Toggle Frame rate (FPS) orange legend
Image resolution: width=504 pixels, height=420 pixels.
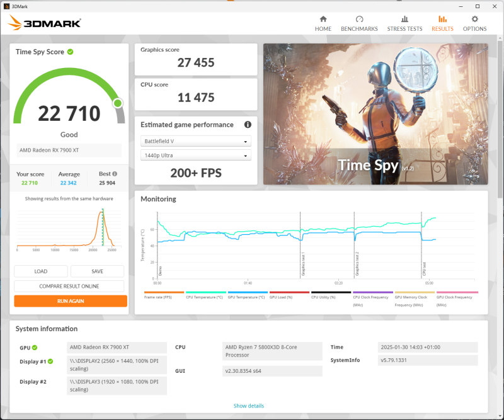pos(164,295)
